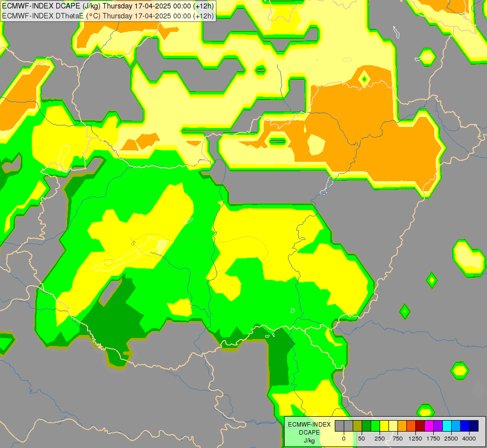Image resolution: width=487 pixels, height=448 pixels.
Task: Click the magenta legend swatch
Action: click(x=429, y=426)
